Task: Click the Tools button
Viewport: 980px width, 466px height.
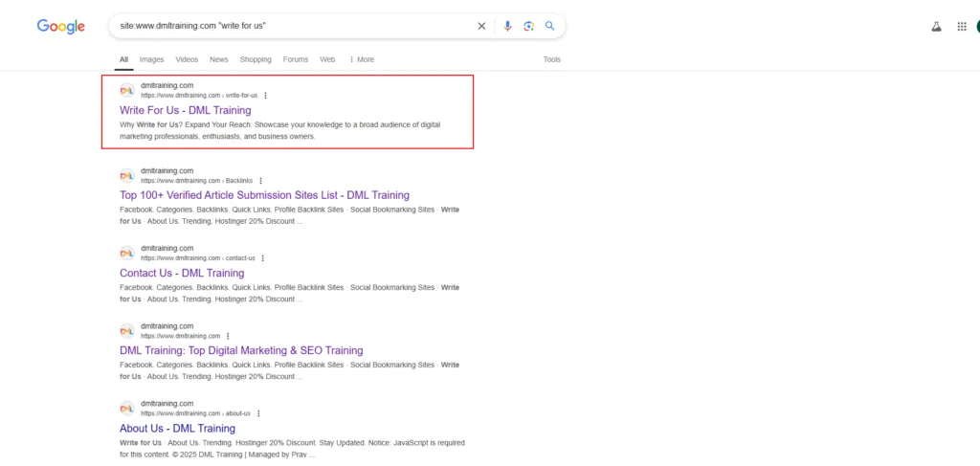Action: coord(552,59)
